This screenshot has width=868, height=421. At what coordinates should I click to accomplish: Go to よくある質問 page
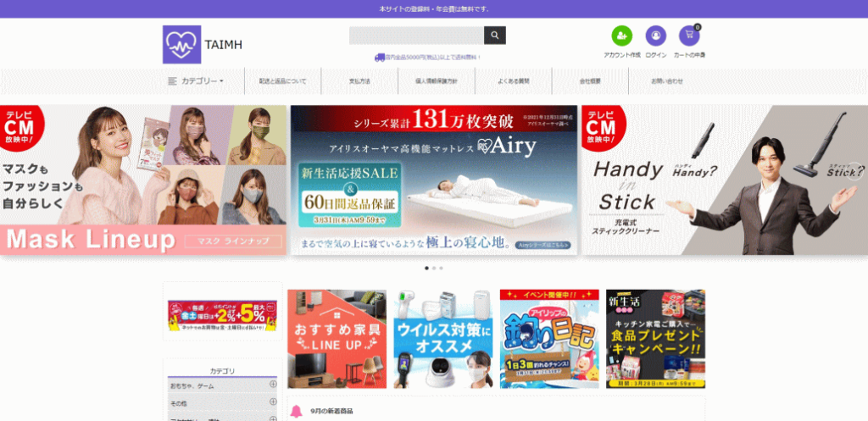coord(513,81)
